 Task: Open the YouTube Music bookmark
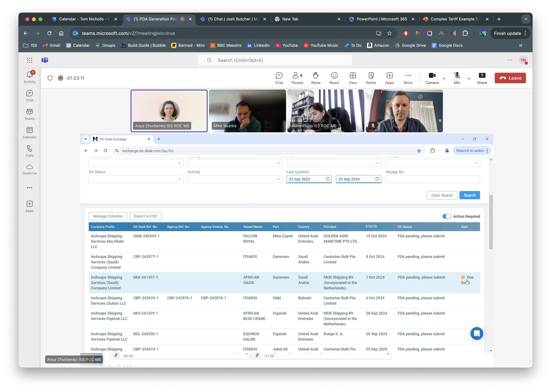pyautogui.click(x=321, y=45)
